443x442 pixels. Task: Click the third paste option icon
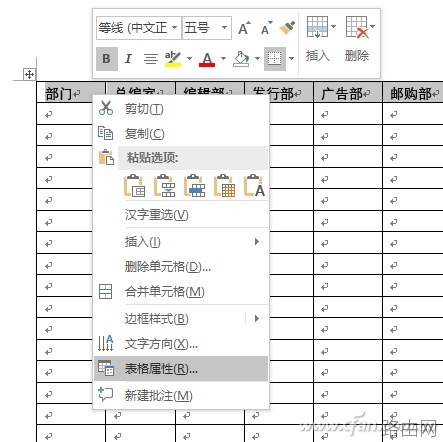pyautogui.click(x=194, y=186)
